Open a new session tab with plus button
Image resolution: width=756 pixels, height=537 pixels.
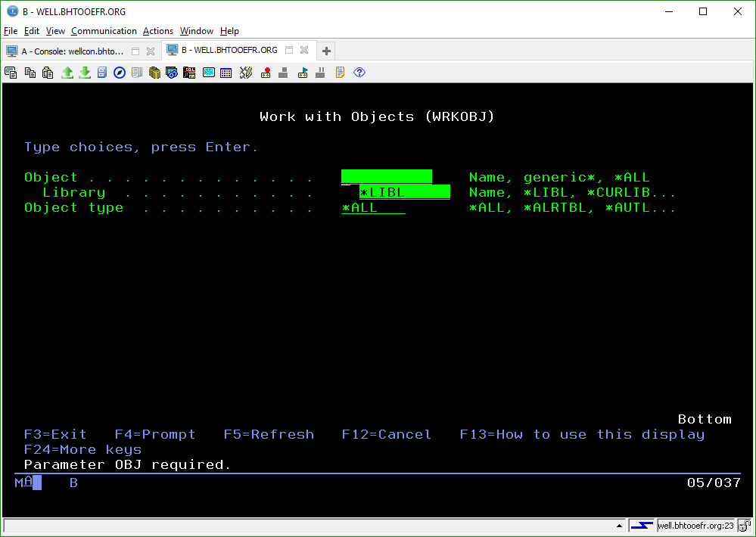coord(325,50)
